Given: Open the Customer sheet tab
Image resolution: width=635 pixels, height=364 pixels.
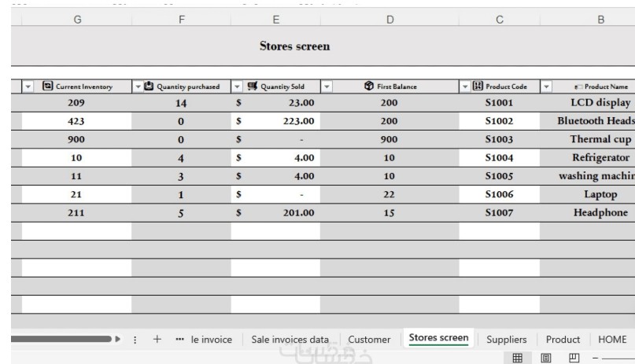Looking at the screenshot, I should 369,340.
